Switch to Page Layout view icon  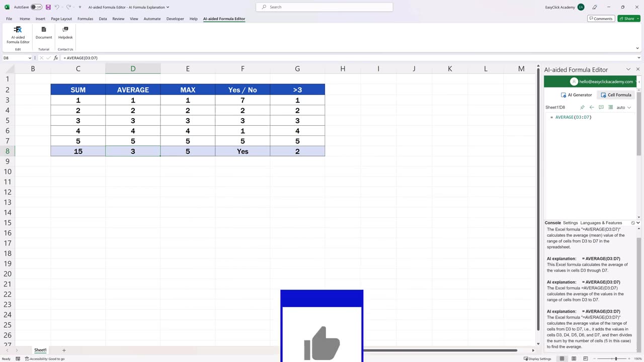(x=574, y=358)
